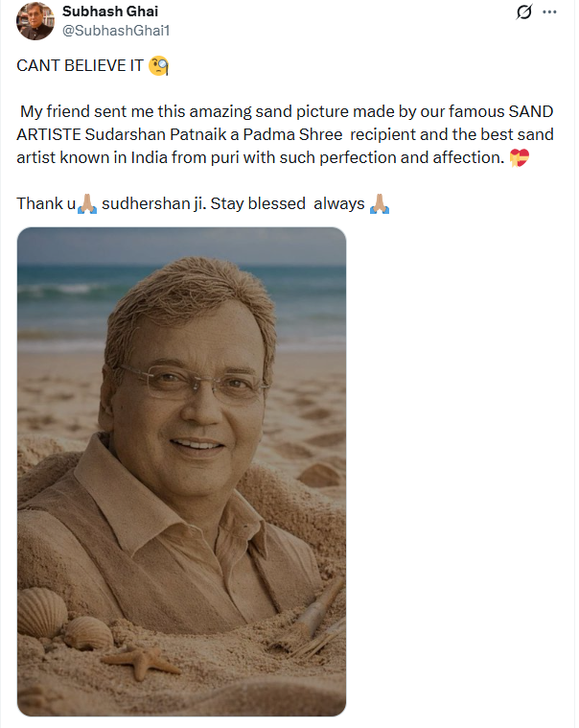Viewport: 579px width, 728px height.
Task: Open Subhash Ghai's profile avatar
Action: (x=35, y=20)
